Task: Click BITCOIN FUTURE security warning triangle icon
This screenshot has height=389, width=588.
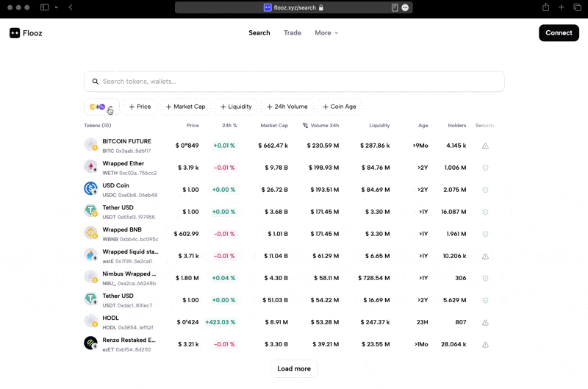Action: tap(485, 146)
